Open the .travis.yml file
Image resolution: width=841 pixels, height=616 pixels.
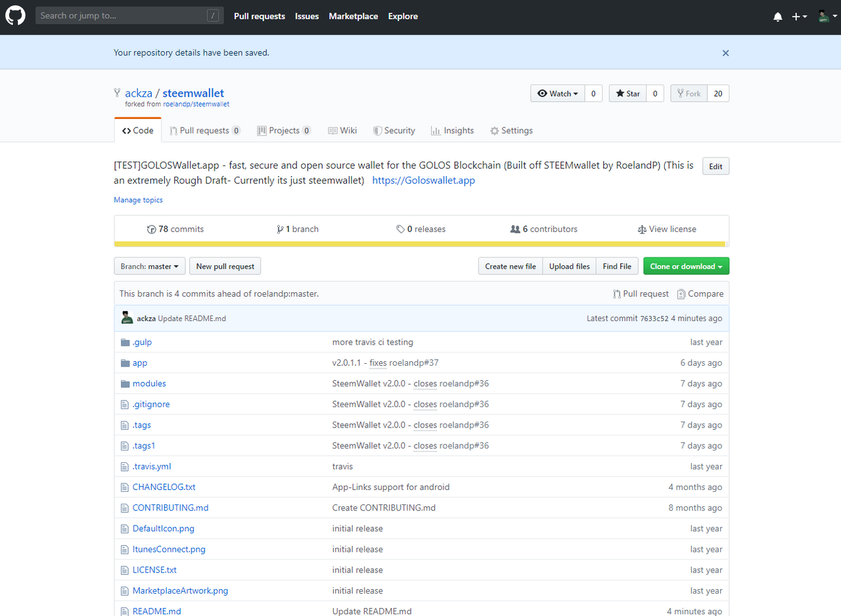152,466
